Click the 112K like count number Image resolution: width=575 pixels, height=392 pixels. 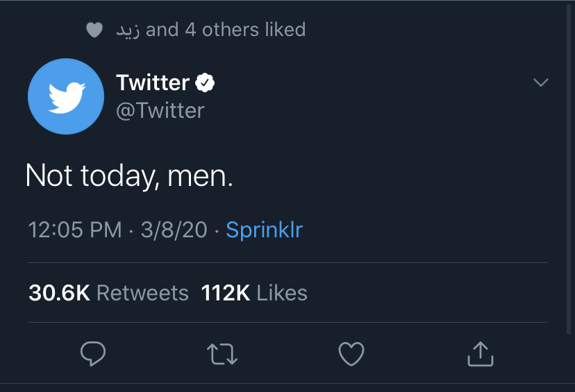(x=226, y=293)
